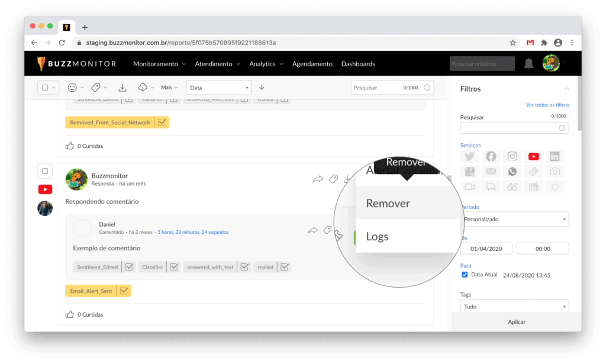Filter by the YouTube service icon
606x364 pixels.
[533, 156]
